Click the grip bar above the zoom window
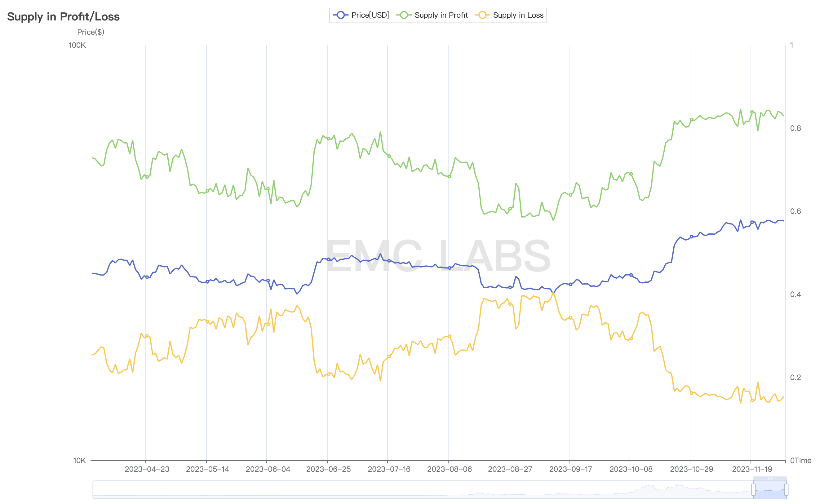 (x=770, y=479)
